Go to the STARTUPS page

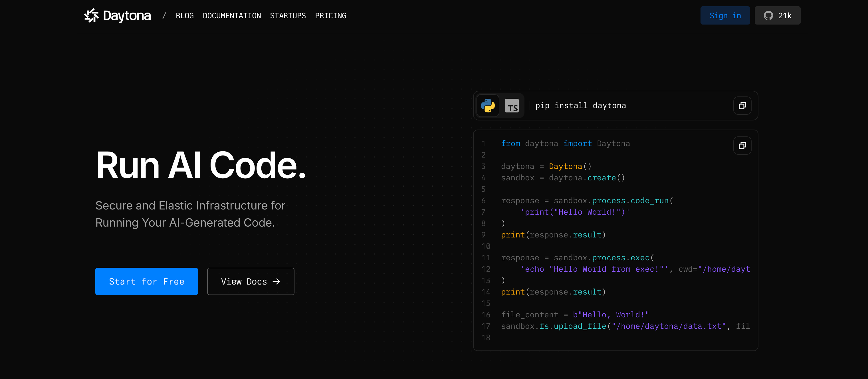288,16
